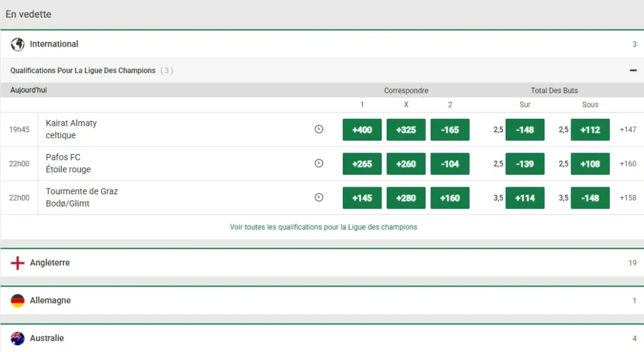
Task: Pick over 2,5 goals at -148 Kairat match
Action: [x=525, y=129]
